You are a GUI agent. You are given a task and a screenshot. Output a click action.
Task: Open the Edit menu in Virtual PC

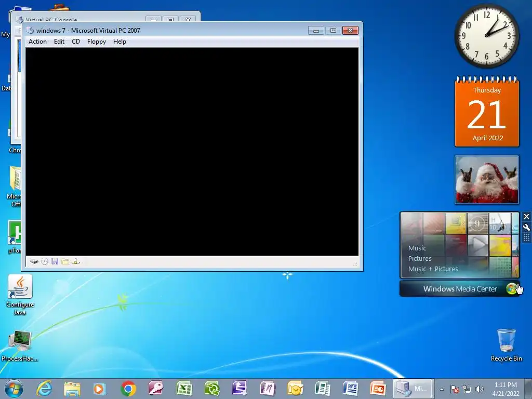[59, 42]
